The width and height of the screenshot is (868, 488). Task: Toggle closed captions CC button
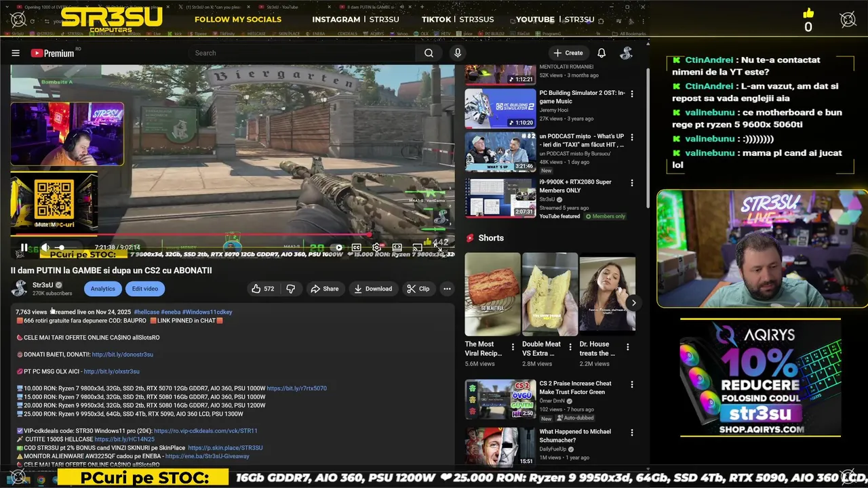pos(356,247)
